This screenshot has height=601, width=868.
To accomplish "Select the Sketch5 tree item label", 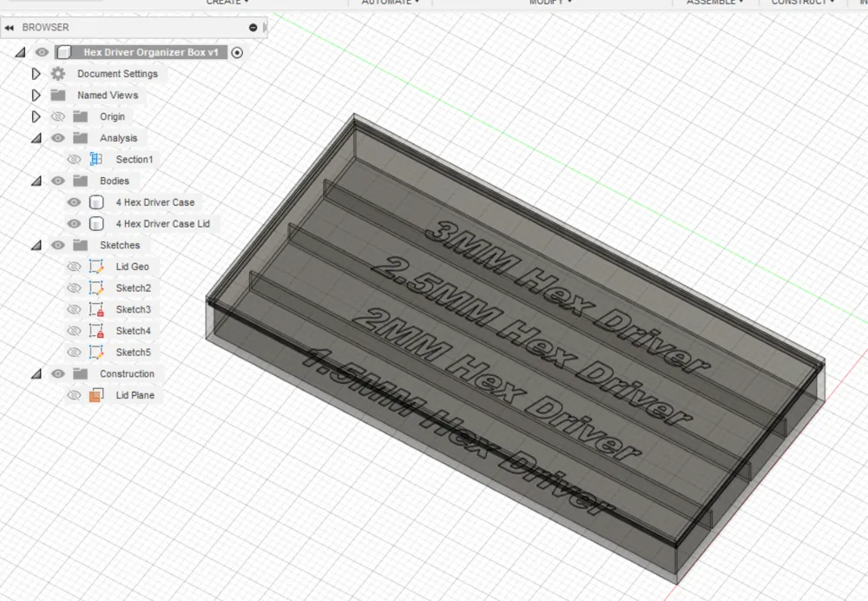I will (x=134, y=353).
